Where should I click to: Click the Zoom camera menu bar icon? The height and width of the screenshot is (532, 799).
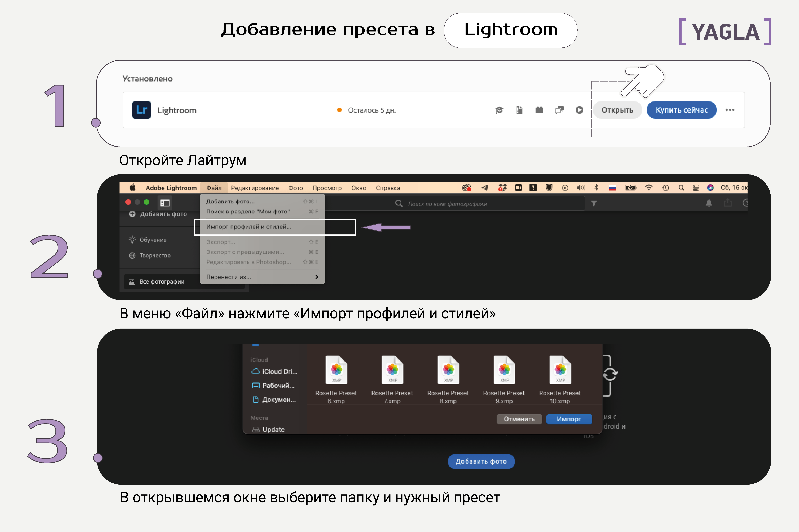click(518, 188)
